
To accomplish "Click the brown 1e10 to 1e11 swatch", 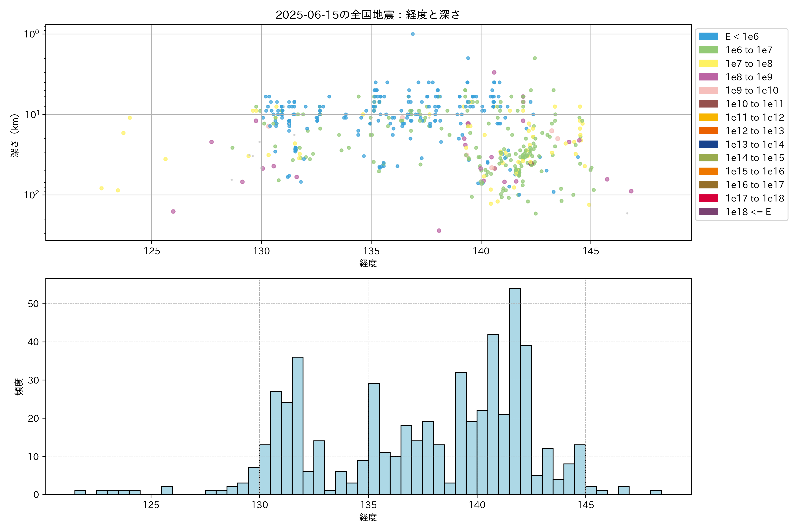I will (x=708, y=104).
